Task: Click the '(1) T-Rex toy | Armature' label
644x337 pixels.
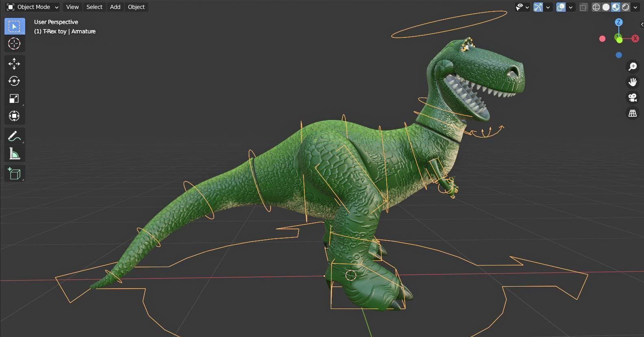Action: point(65,31)
